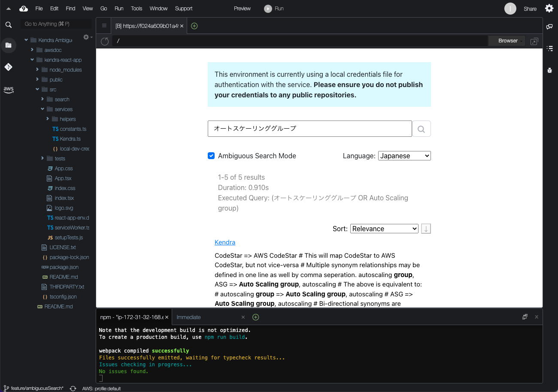Click the Share button

pos(530,9)
